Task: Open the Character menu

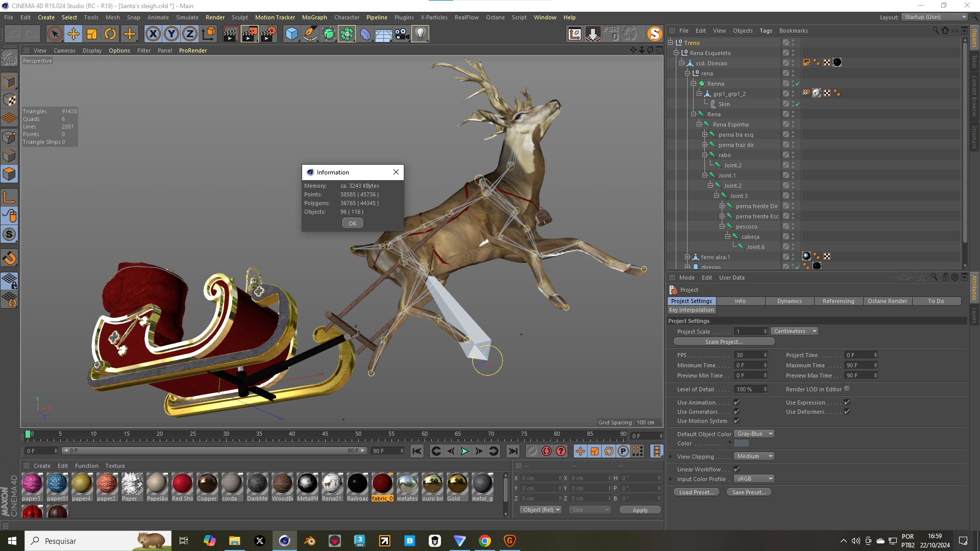Action: pos(347,17)
